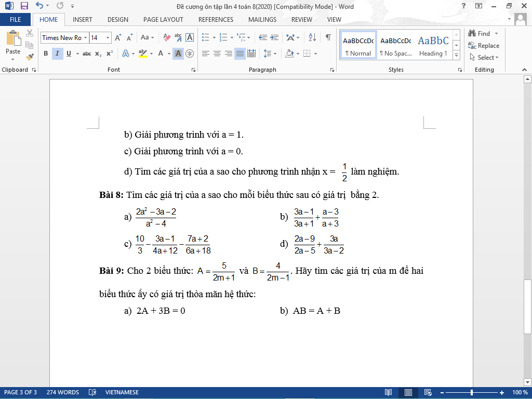Save the document with the floppy disk icon
Screen dimensions: 532x399
coord(24,6)
